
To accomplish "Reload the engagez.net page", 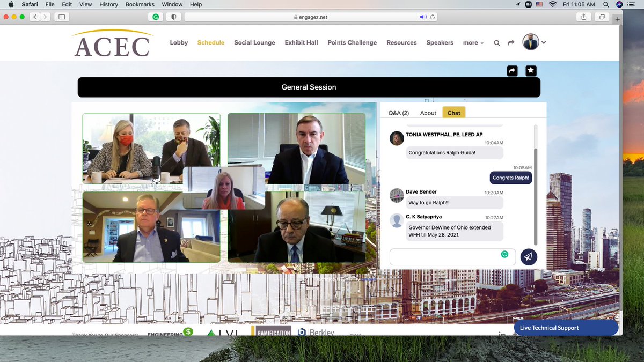I will [x=432, y=17].
